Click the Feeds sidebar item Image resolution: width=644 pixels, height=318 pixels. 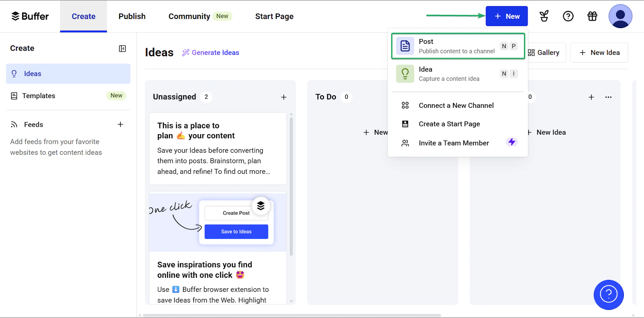(33, 125)
